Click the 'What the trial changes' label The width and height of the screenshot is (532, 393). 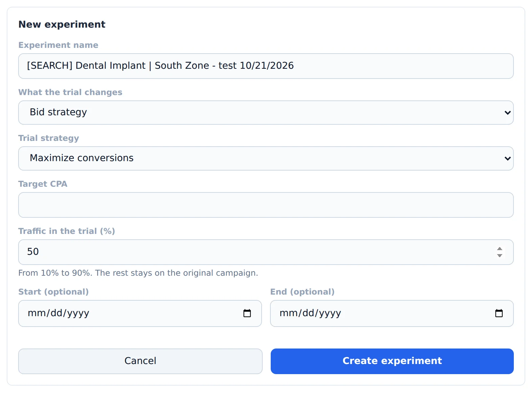(70, 92)
